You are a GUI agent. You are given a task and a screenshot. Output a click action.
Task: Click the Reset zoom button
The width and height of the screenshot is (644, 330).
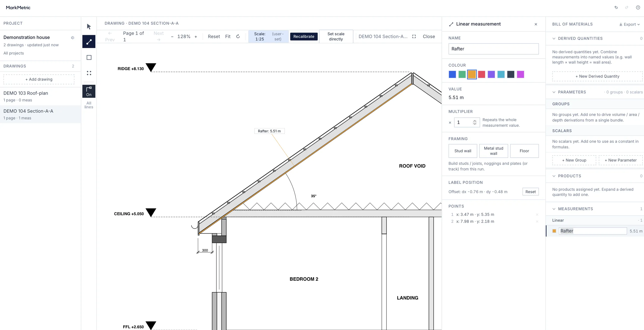214,36
